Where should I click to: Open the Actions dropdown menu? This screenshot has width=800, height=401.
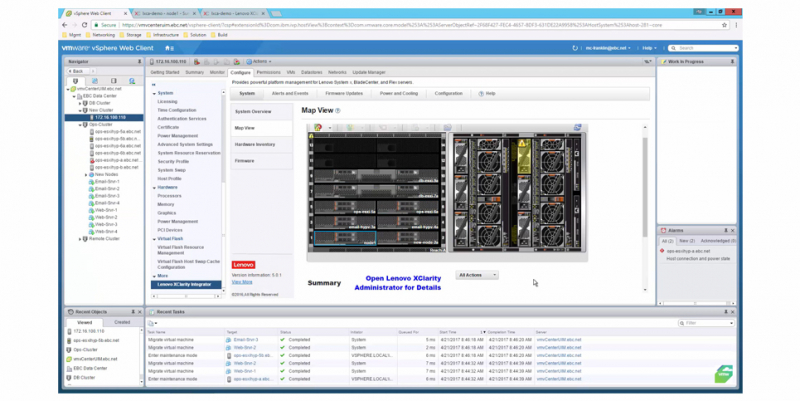point(259,62)
